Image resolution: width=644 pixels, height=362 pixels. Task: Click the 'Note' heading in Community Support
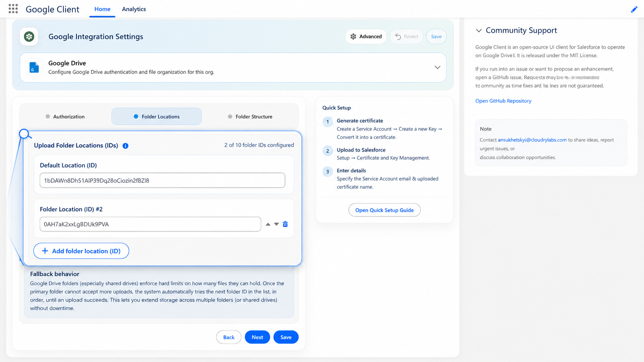486,129
